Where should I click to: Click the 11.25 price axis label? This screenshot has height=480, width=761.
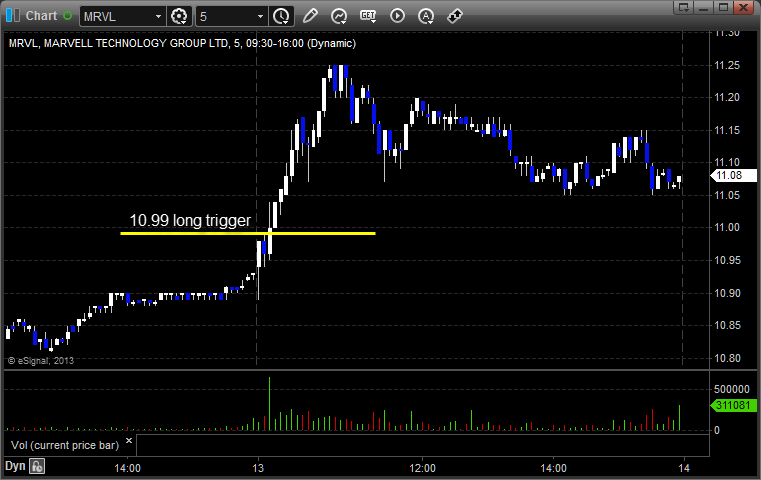(727, 65)
